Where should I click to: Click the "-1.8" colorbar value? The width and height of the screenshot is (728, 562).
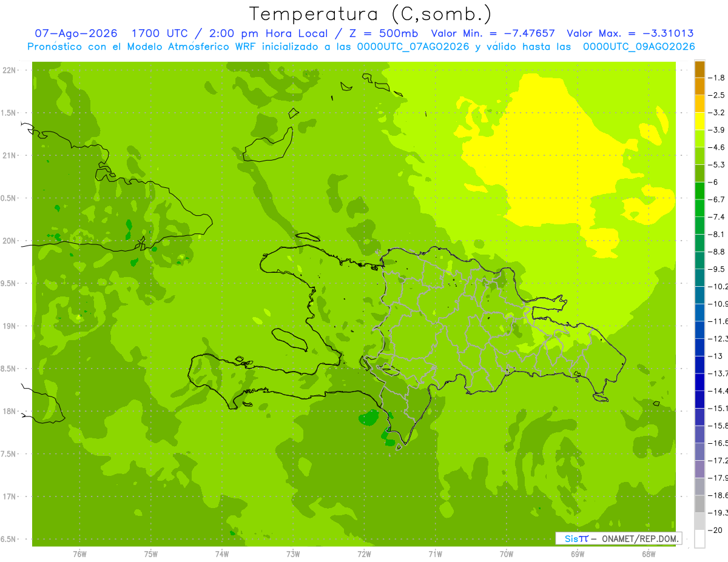[716, 78]
